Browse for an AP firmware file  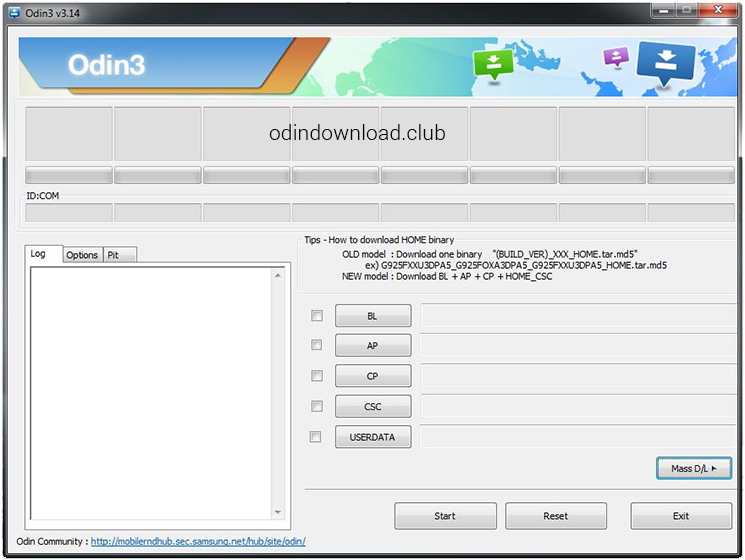pos(373,345)
